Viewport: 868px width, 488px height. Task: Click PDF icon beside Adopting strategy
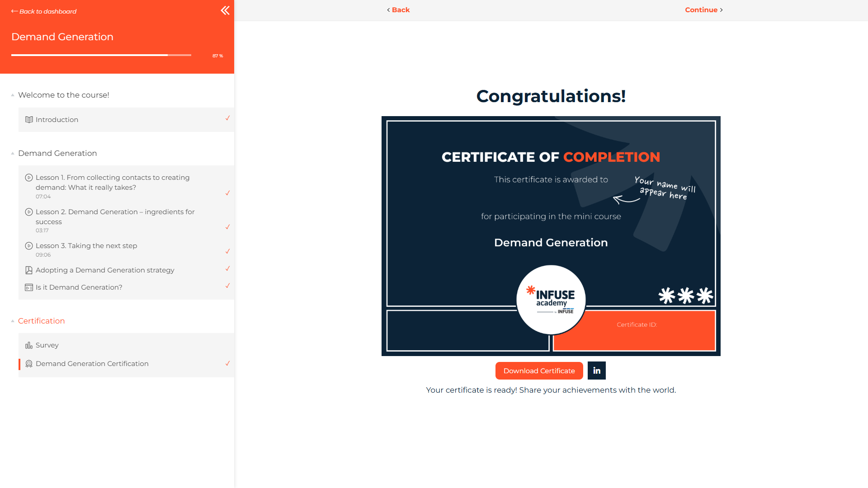pyautogui.click(x=29, y=270)
